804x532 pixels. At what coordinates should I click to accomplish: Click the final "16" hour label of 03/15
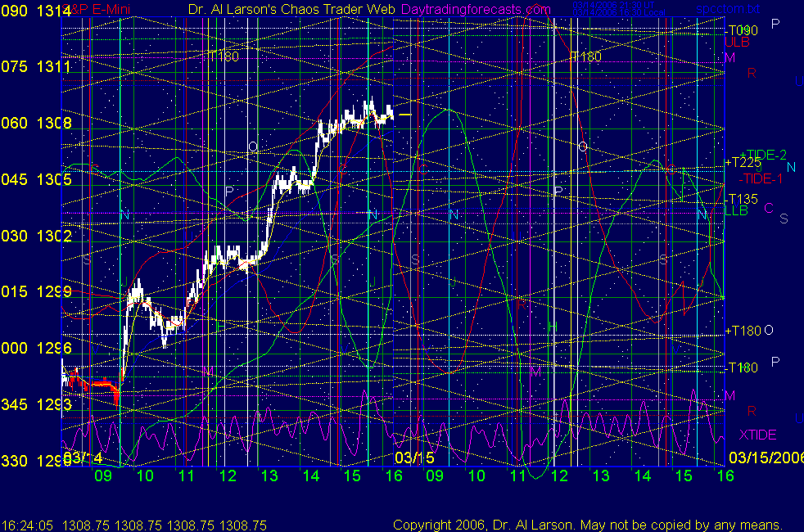pyautogui.click(x=725, y=476)
